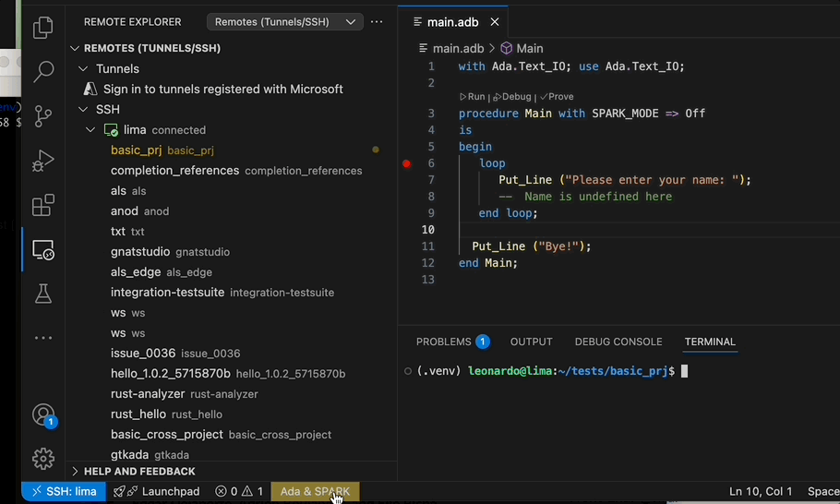Click the Prove code lens link
The height and width of the screenshot is (504, 840).
[559, 97]
